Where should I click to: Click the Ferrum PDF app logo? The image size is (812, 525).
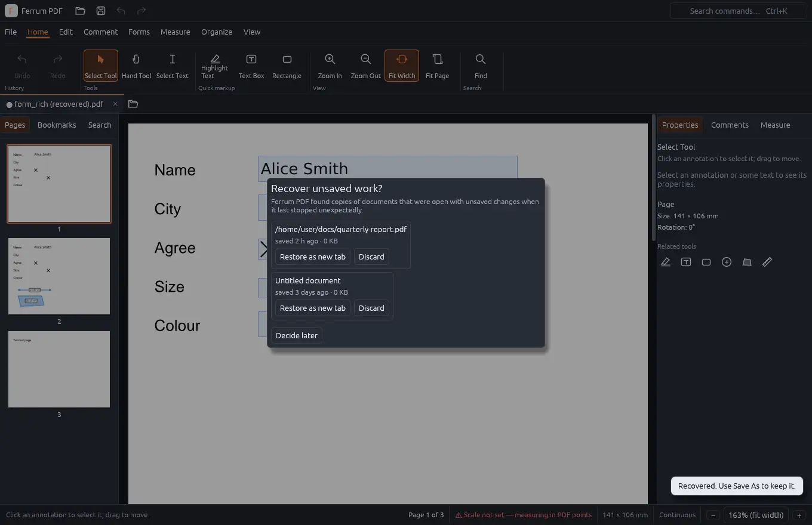point(11,11)
